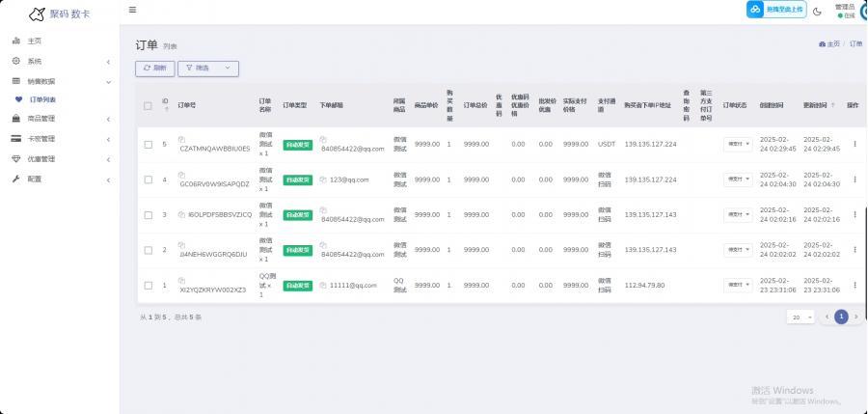The height and width of the screenshot is (414, 868).
Task: Sort by the ID column arrow
Action: click(165, 109)
